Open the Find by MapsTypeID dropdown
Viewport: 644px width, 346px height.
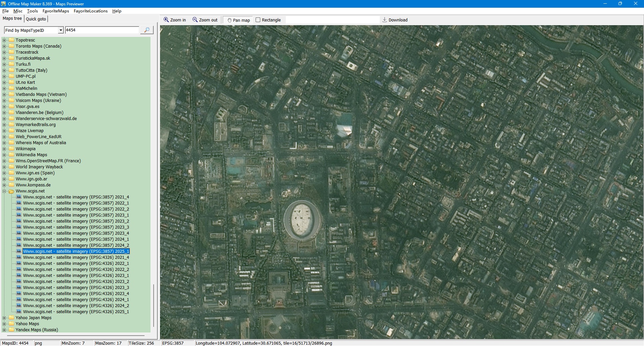click(61, 30)
